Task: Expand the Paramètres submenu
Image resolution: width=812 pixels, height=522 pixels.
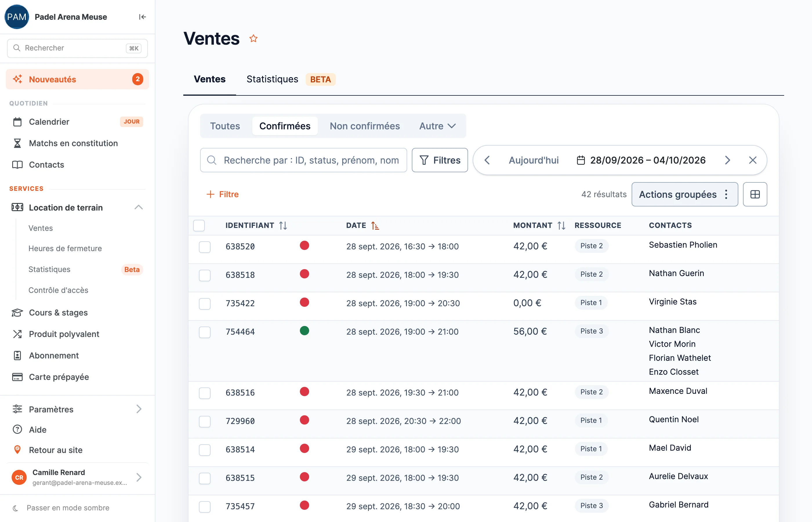Action: 77,409
